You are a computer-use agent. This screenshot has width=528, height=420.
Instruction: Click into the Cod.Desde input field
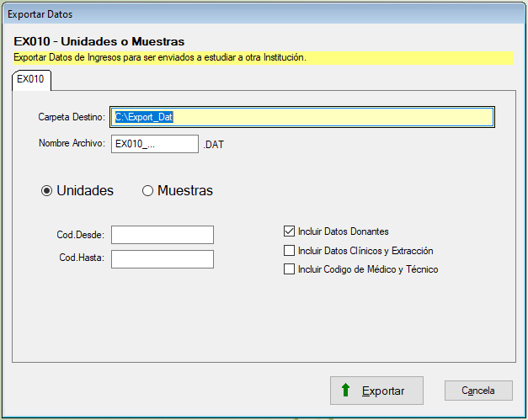point(163,235)
